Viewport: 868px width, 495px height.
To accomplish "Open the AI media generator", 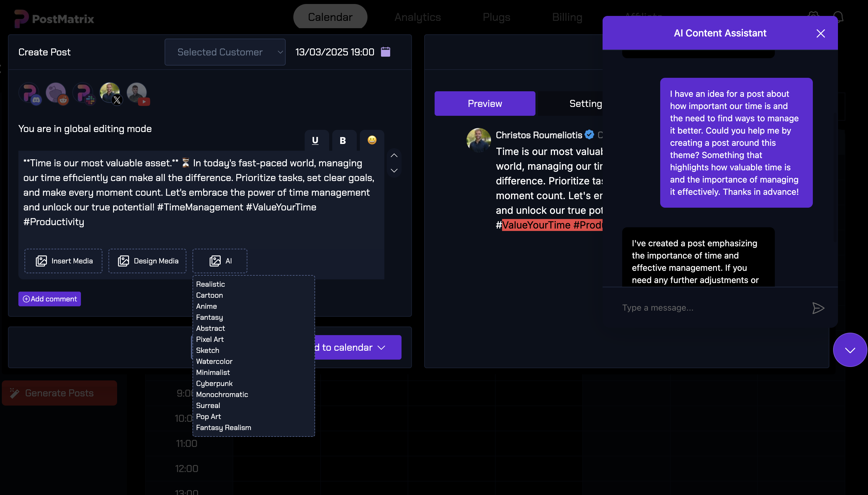I will tap(220, 261).
